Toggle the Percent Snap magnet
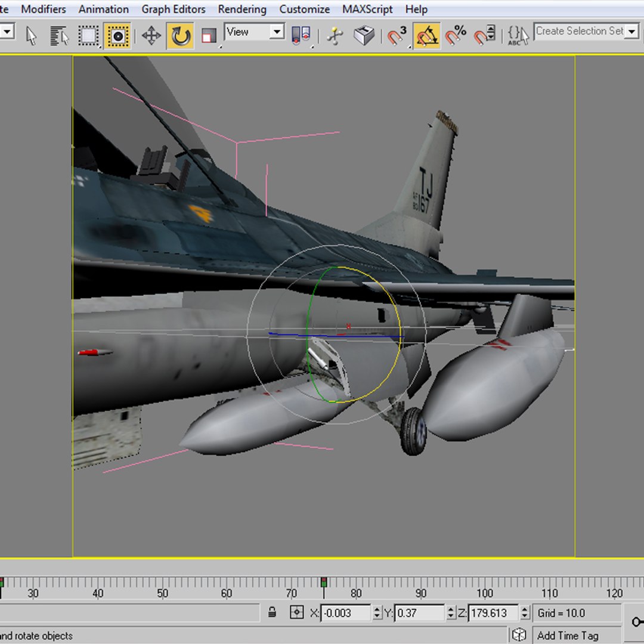644x644 pixels. point(456,36)
